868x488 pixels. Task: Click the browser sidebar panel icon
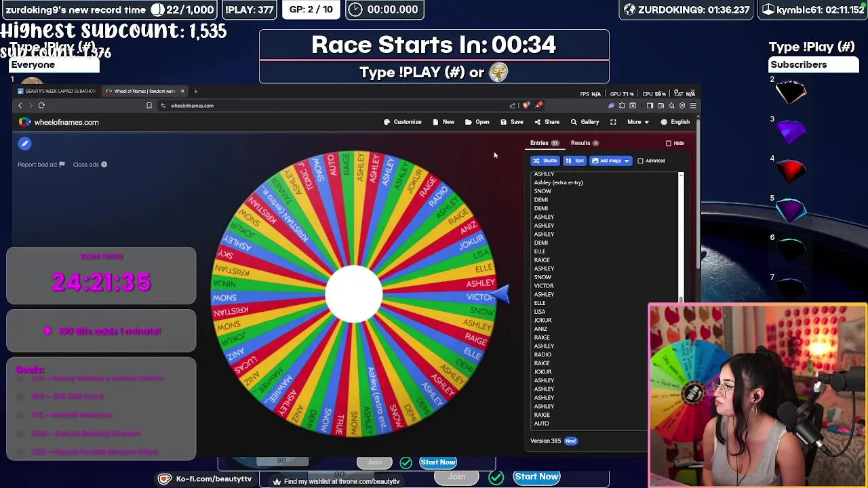650,106
